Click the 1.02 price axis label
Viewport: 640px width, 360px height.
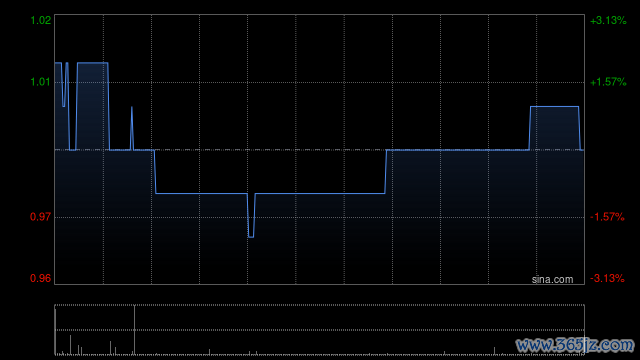pyautogui.click(x=41, y=20)
